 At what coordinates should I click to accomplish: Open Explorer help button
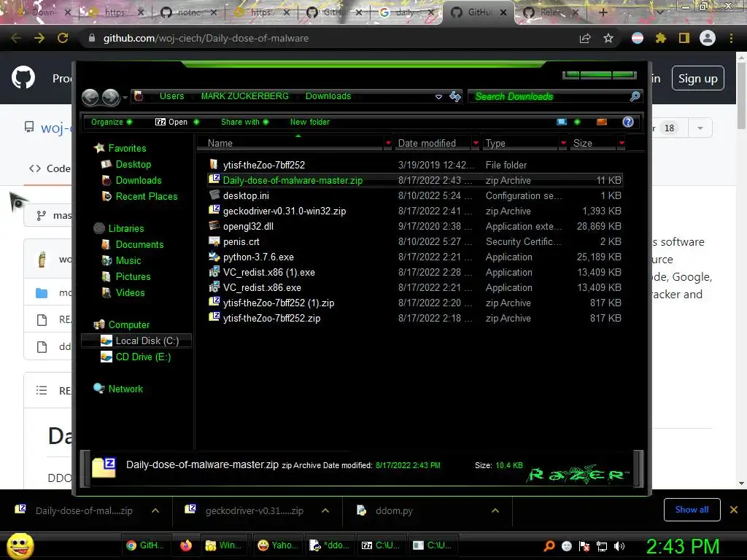point(628,122)
